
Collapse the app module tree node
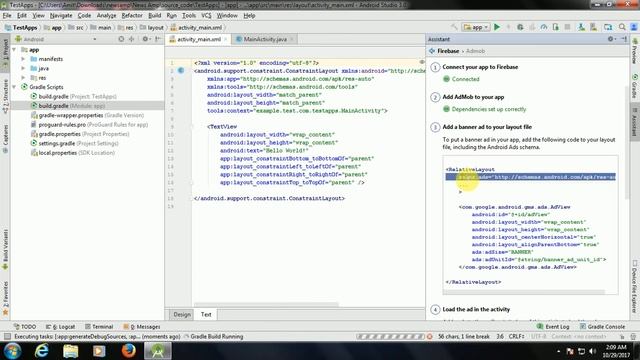click(x=14, y=49)
